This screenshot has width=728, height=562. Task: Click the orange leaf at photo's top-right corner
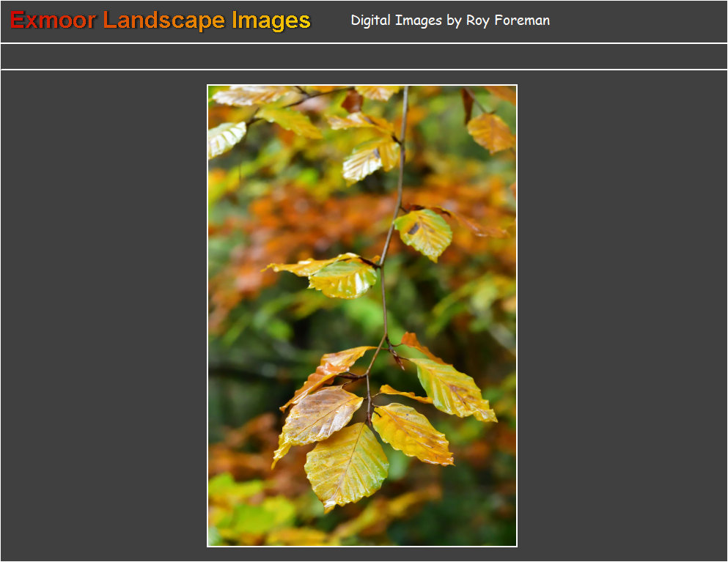[x=490, y=132]
